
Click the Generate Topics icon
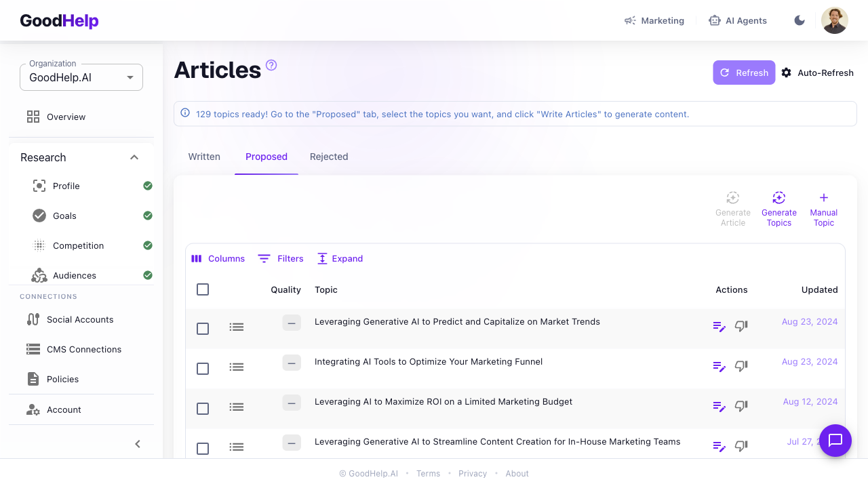point(779,198)
